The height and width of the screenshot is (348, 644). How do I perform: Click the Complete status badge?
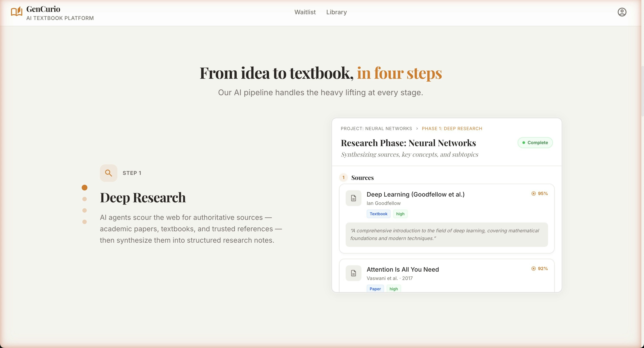535,142
